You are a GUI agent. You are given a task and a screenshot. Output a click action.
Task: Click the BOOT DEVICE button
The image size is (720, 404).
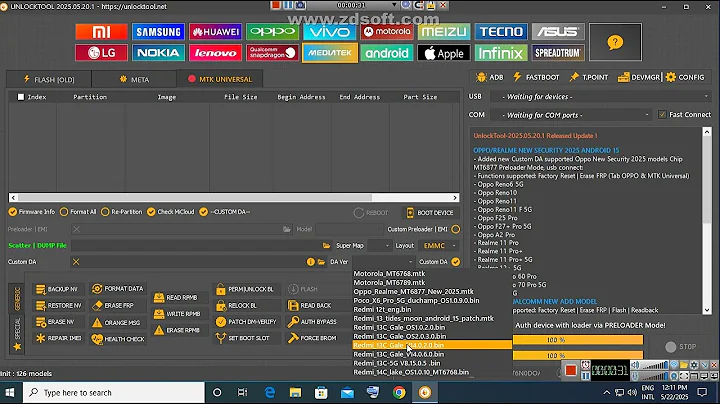pos(430,213)
